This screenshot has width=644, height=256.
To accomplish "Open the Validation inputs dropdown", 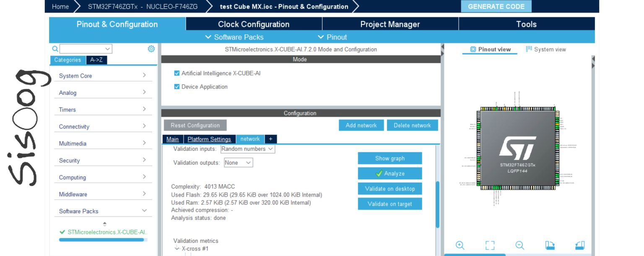I will click(x=248, y=149).
